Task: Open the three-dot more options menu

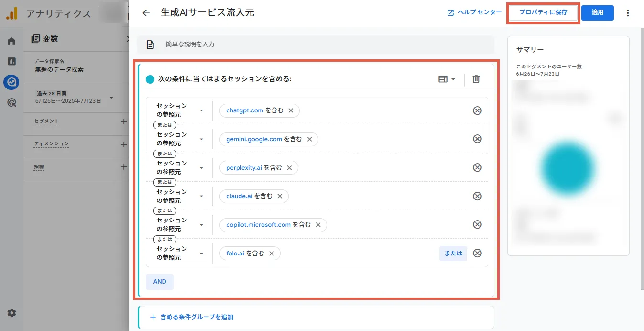Action: (628, 13)
